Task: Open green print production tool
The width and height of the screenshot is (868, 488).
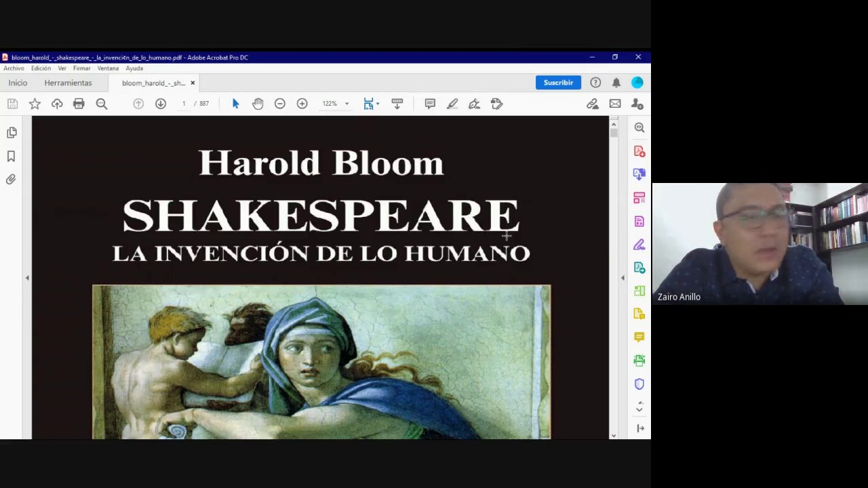Action: pos(639,360)
